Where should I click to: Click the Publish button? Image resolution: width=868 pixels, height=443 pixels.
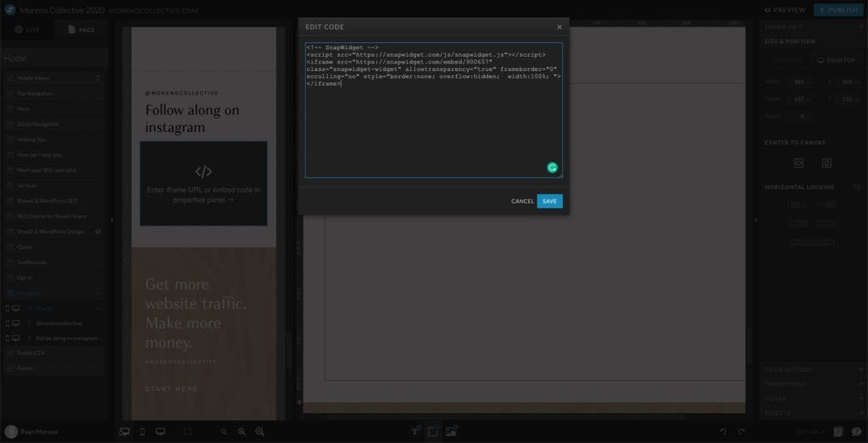point(837,10)
